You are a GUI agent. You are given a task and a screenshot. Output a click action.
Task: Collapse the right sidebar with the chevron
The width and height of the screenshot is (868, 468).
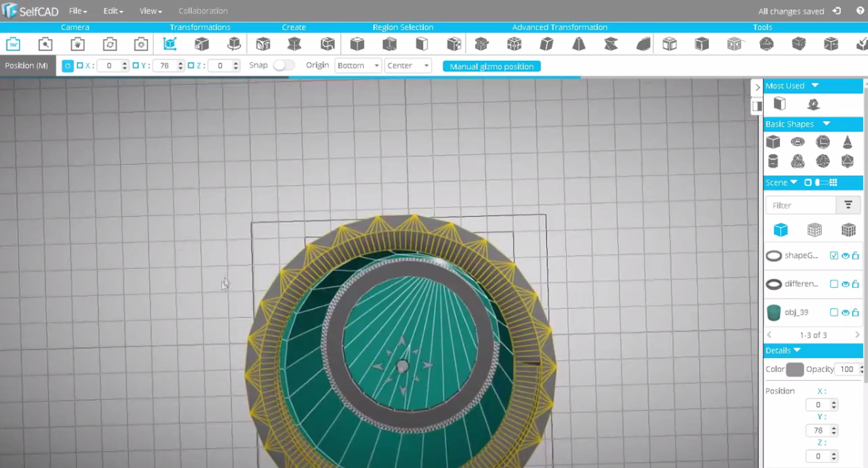[x=757, y=87]
